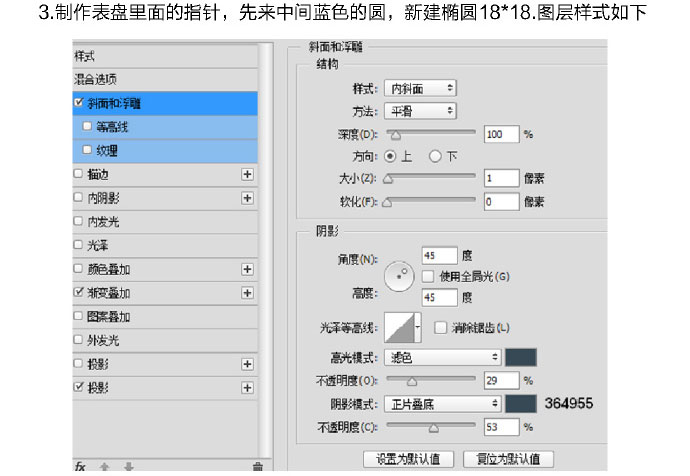Image resolution: width=690 pixels, height=476 pixels.
Task: Open the 光泽等高线 contour picker arrow
Action: (418, 328)
